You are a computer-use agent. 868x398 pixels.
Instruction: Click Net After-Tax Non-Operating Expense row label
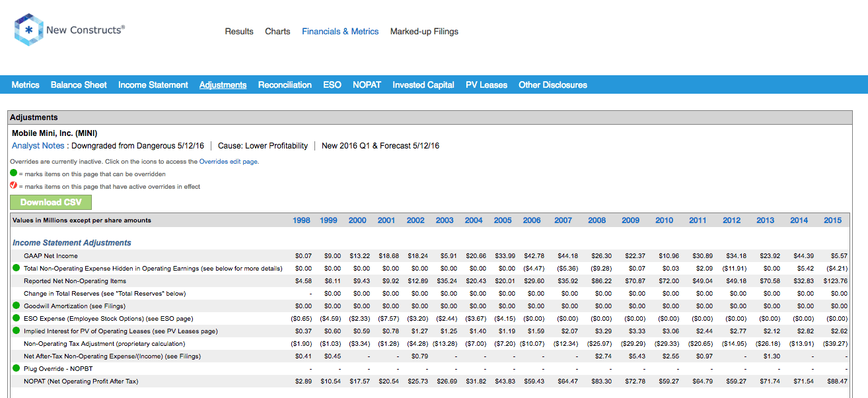coord(112,356)
